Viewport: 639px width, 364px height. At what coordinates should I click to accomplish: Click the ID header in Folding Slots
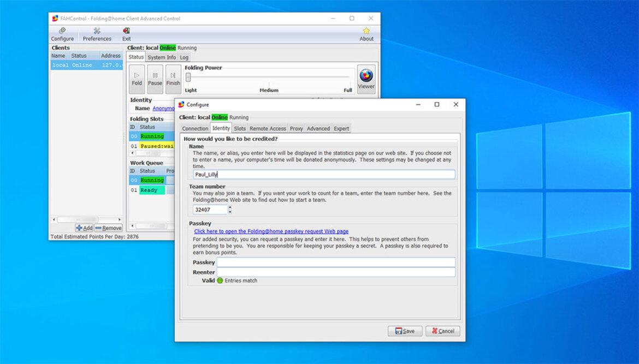click(133, 127)
